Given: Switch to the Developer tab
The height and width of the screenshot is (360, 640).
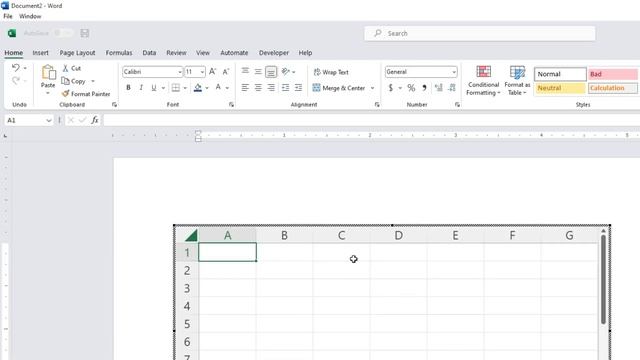Looking at the screenshot, I should 273,53.
